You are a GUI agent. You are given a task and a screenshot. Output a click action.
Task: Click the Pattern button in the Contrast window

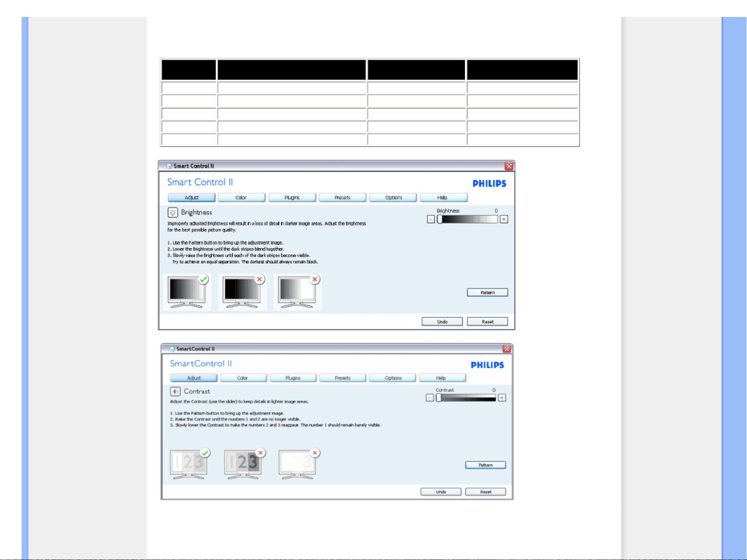tap(486, 465)
